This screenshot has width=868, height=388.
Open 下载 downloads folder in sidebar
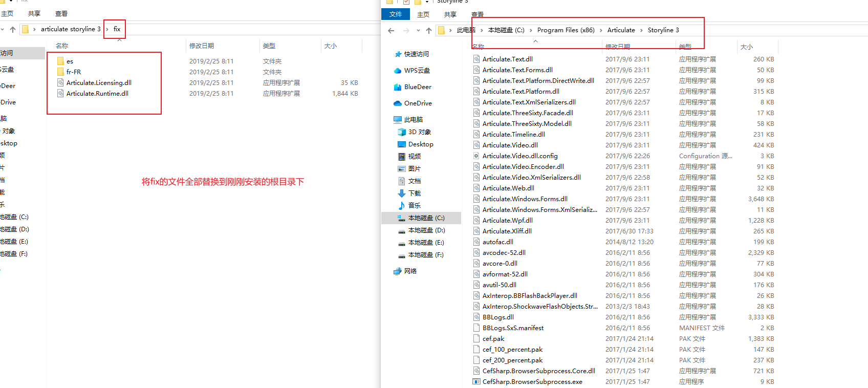click(402, 193)
